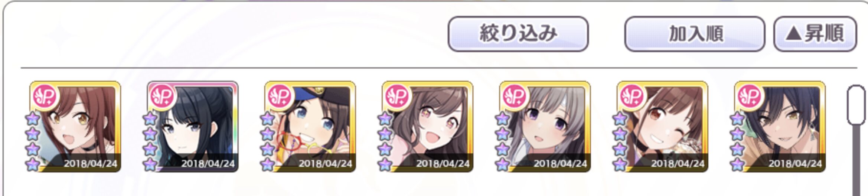Toggle the ▲昇順 ascending order button
This screenshot has height=196, width=868.
click(815, 34)
